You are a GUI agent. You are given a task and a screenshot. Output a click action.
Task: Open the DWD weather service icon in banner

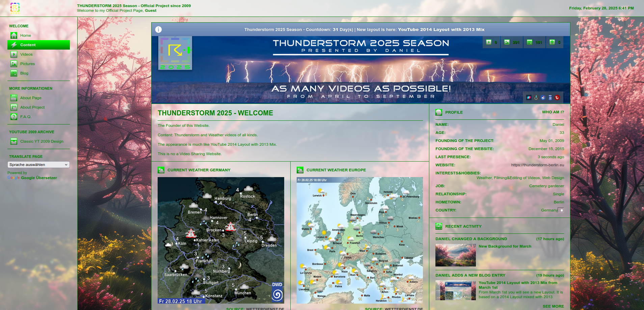point(550,97)
